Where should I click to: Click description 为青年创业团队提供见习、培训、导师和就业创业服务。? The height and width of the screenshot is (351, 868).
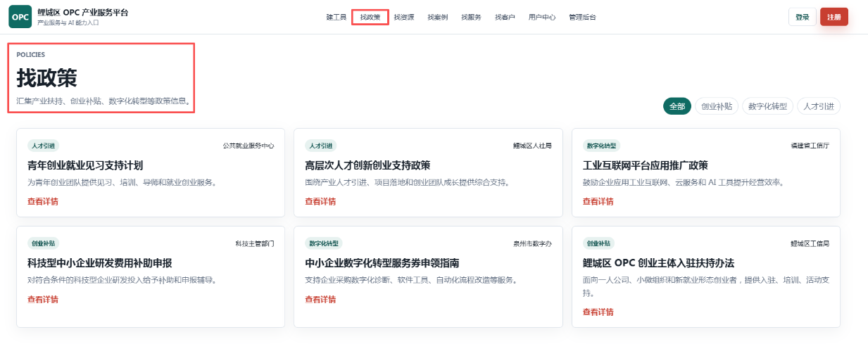pyautogui.click(x=122, y=182)
